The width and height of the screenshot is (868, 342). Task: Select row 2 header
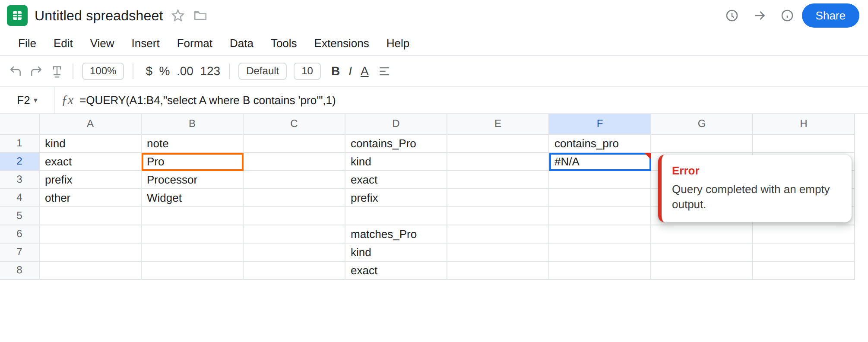19,161
